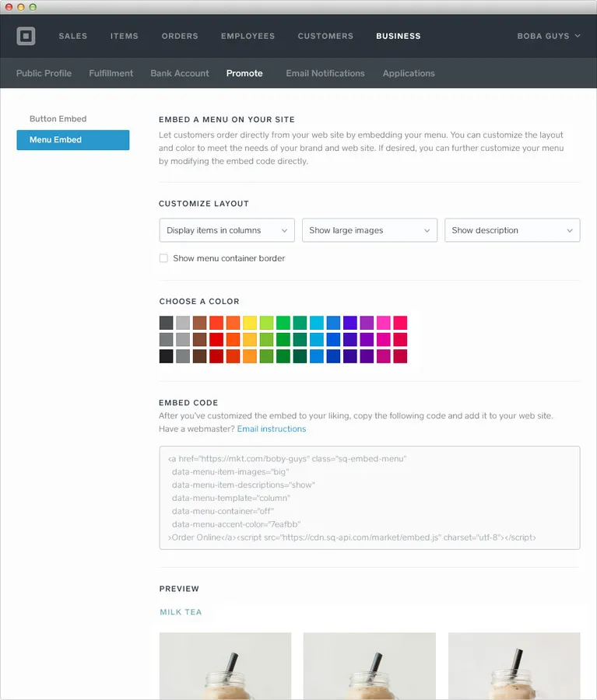Choose the top-row red color swatch

216,323
